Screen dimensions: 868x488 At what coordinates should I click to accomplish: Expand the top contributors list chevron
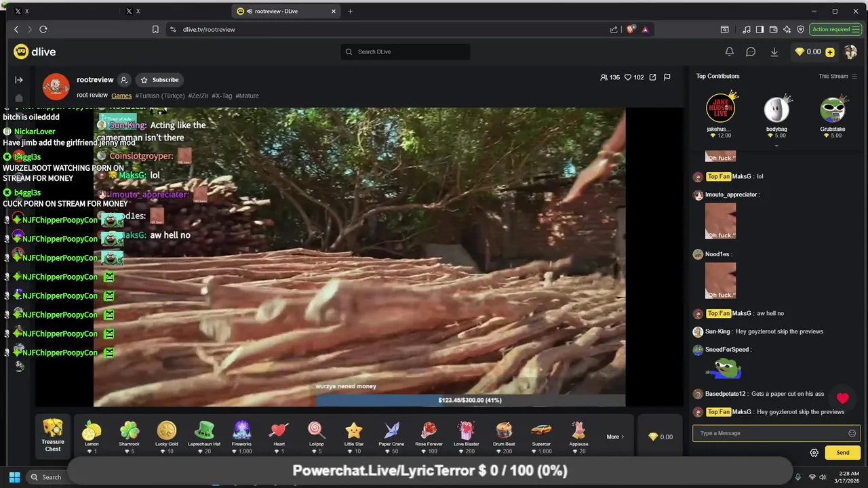click(x=776, y=145)
